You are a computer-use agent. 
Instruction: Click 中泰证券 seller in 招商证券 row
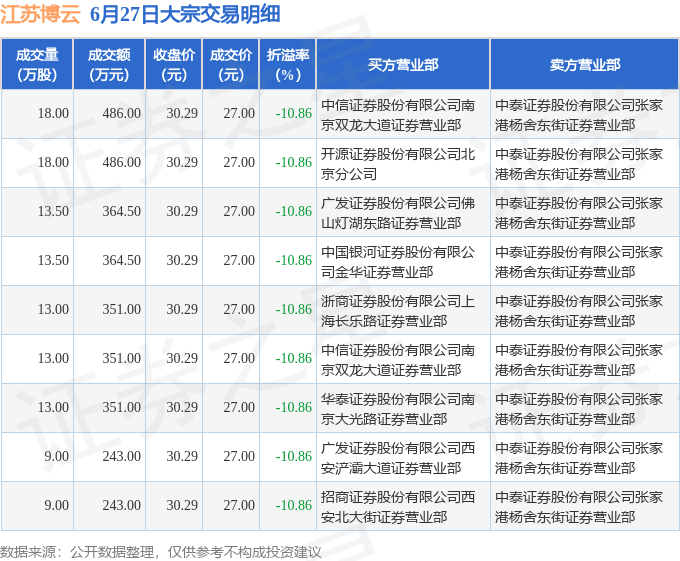(x=579, y=506)
